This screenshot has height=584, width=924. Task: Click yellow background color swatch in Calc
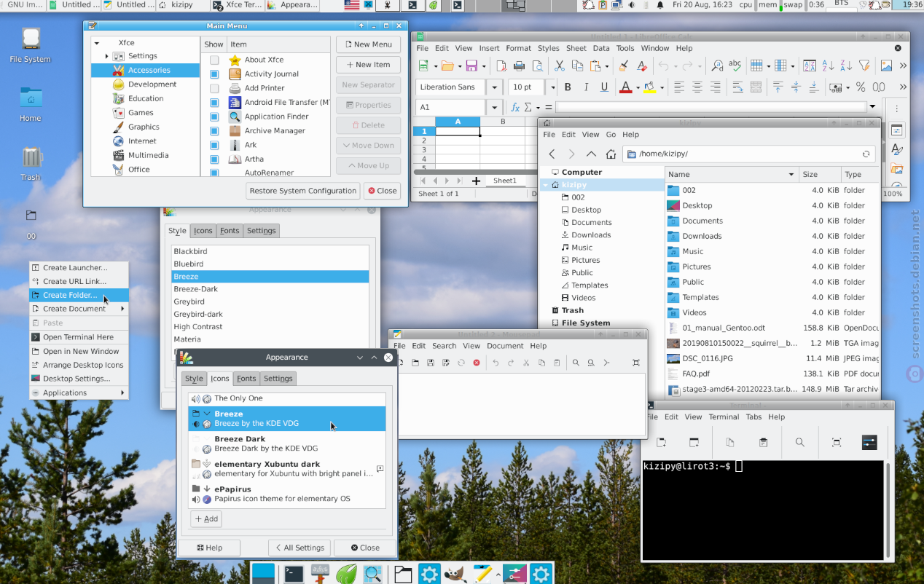649,87
